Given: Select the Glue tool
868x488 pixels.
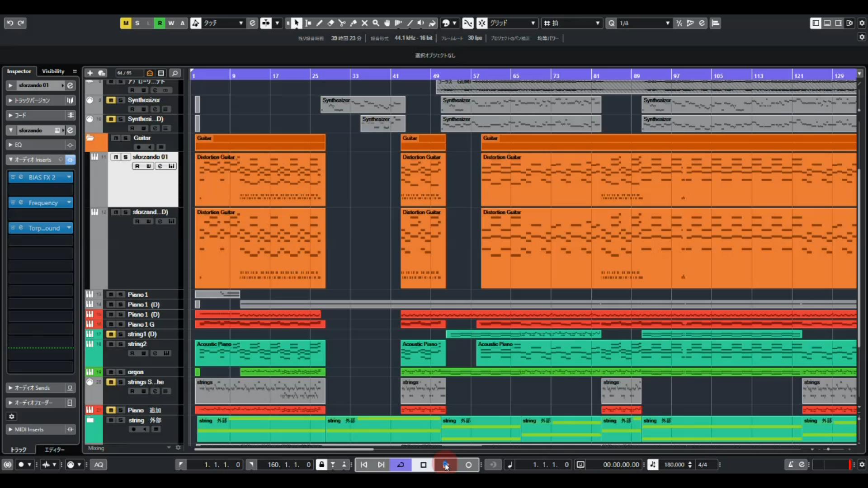Looking at the screenshot, I should pos(353,23).
